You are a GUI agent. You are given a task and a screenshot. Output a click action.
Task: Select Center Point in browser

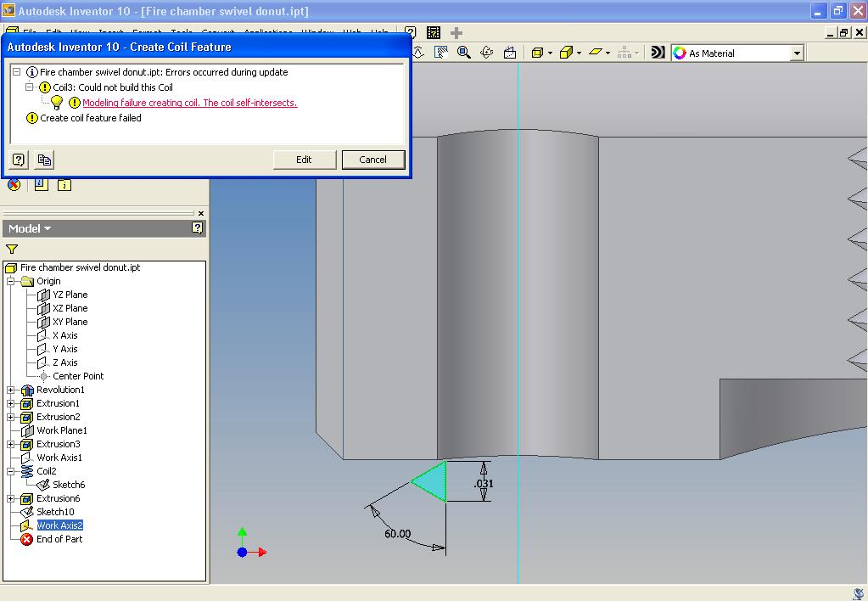[x=78, y=376]
